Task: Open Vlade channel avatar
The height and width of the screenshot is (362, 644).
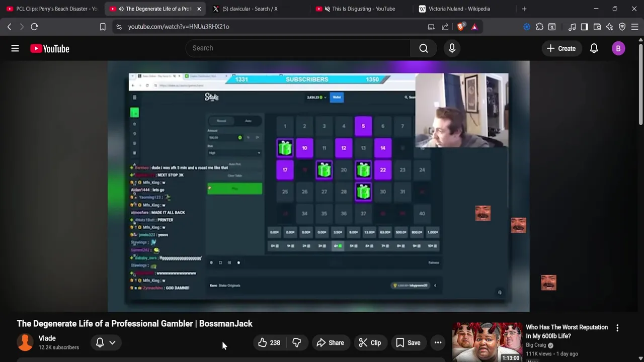Action: click(25, 342)
